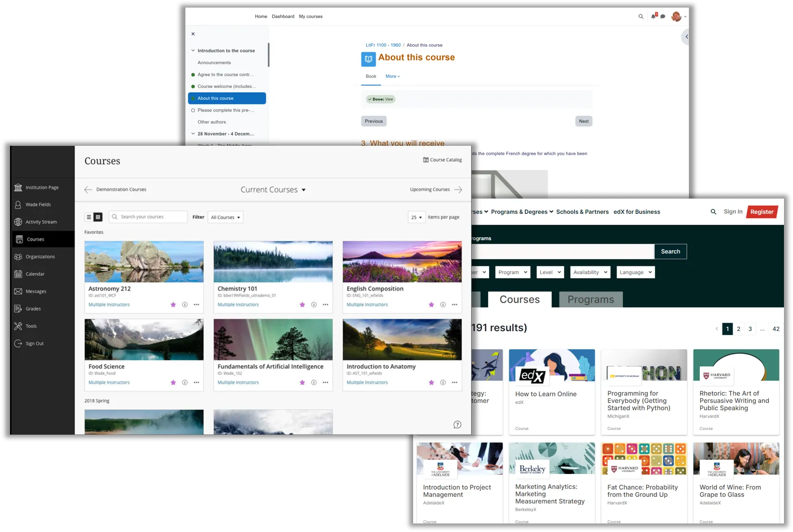This screenshot has height=532, width=793.
Task: Open Program filter dropdown on edX
Action: click(513, 272)
